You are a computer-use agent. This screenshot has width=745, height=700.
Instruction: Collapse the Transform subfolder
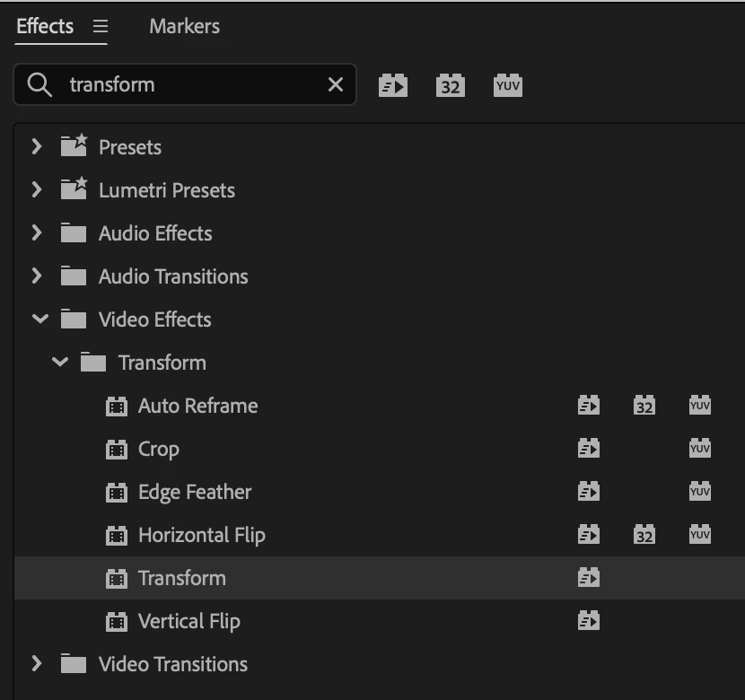pyautogui.click(x=59, y=362)
